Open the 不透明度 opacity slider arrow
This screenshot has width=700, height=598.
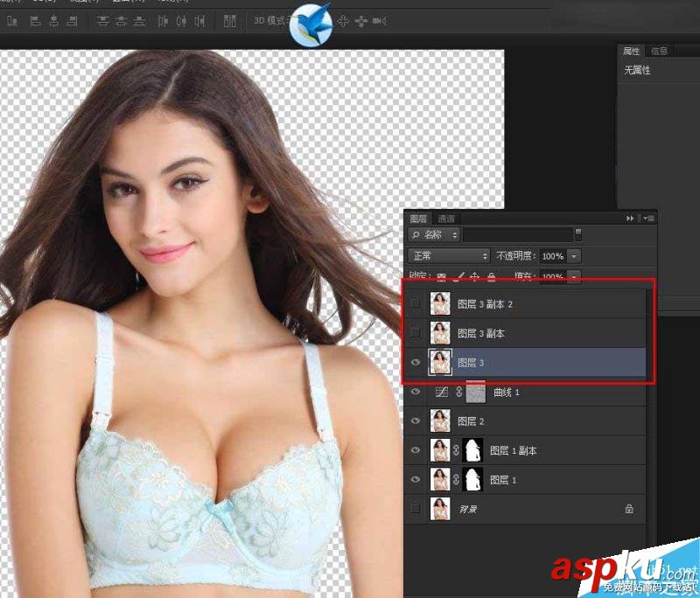click(574, 256)
